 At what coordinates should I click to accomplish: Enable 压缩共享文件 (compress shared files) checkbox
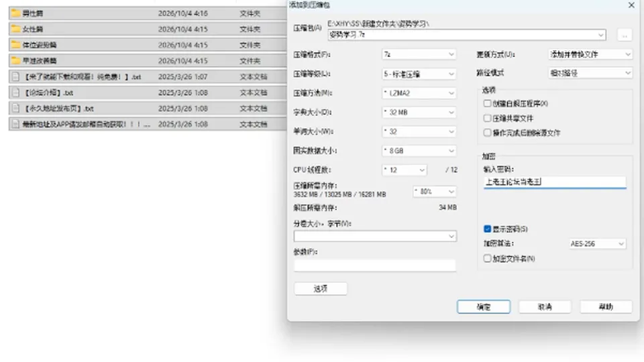click(487, 118)
